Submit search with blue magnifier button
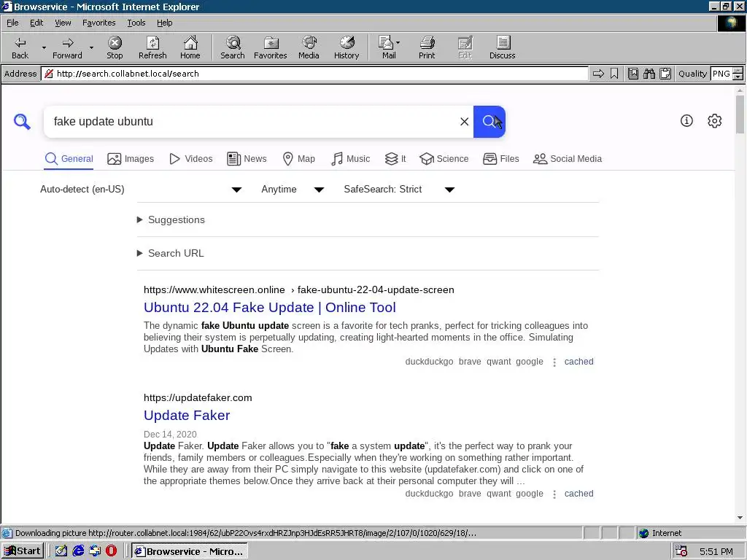This screenshot has width=747, height=560. tap(489, 122)
